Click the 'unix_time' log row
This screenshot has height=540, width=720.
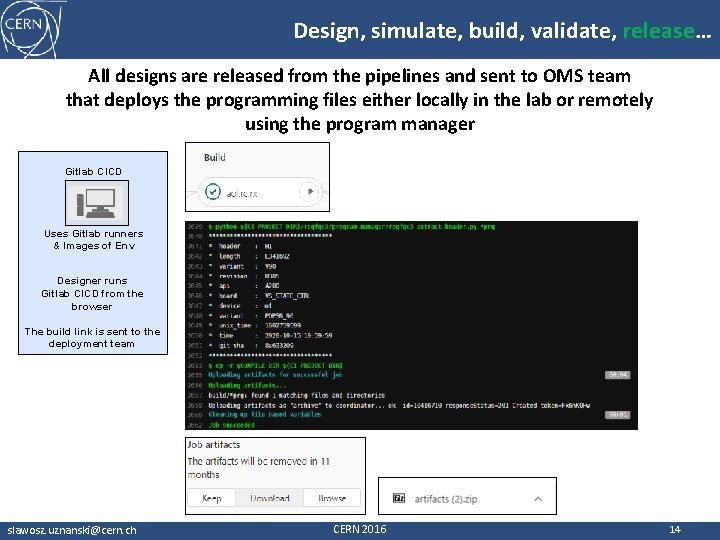[255, 325]
